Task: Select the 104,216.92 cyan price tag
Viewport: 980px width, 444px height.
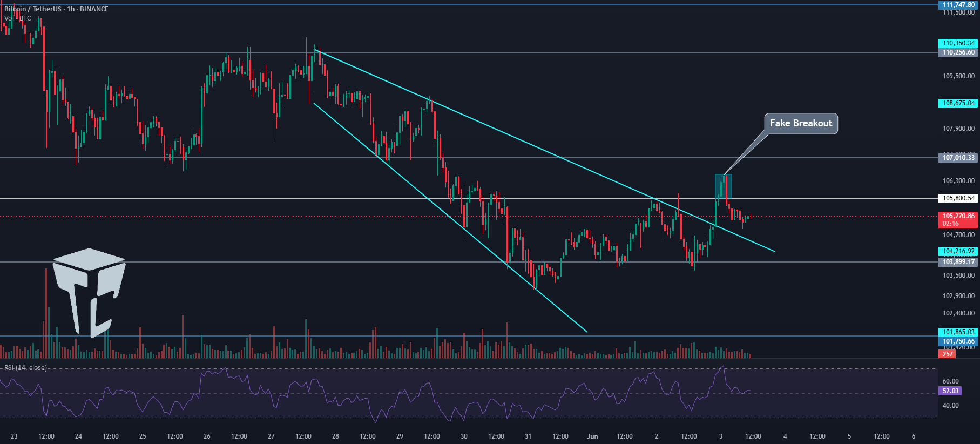Action: click(958, 251)
